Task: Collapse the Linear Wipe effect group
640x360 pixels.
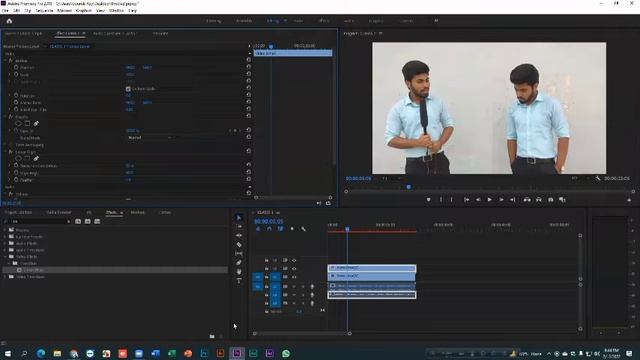Action: 5,151
